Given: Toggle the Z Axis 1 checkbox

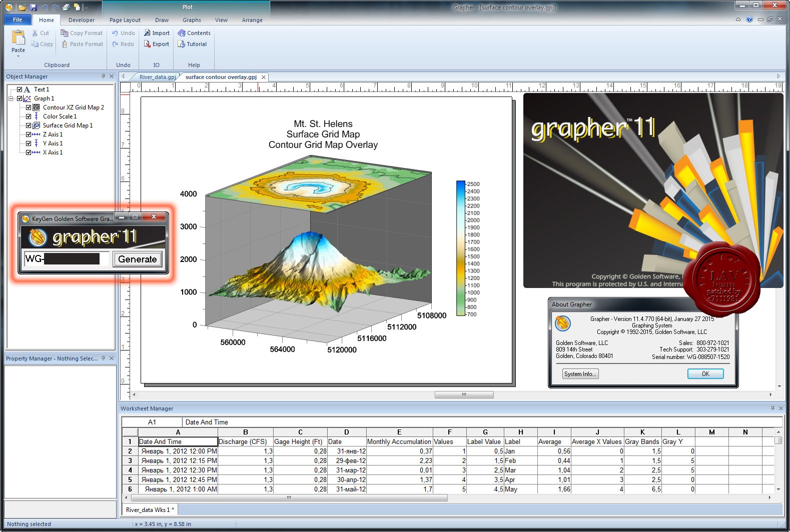Looking at the screenshot, I should [x=29, y=134].
